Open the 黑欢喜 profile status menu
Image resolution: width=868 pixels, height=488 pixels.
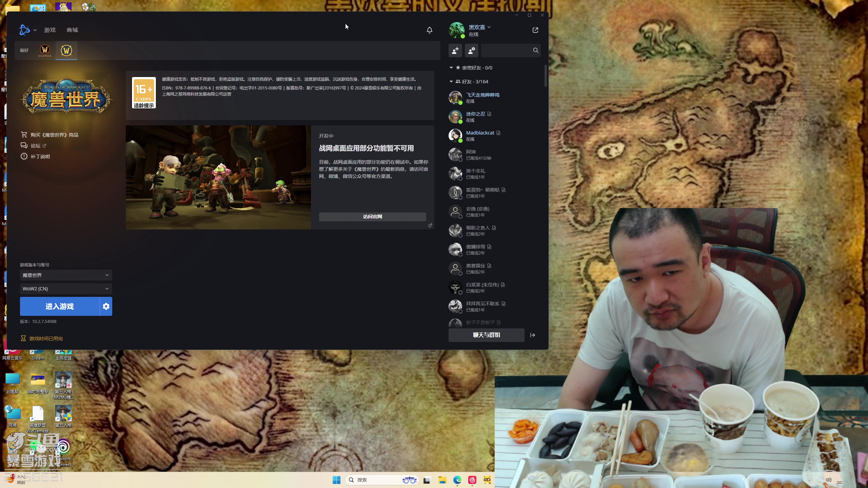479,27
